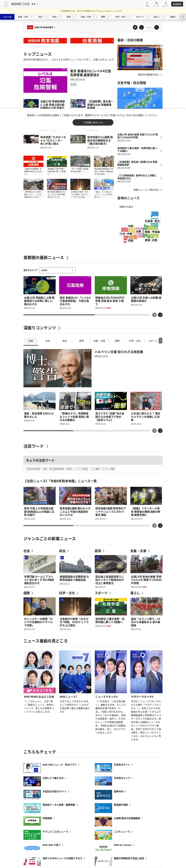Viewport: 186px width, 868px height.
Task: Expand the 新着・注目 nav dropdown arrow
Action: click(32, 17)
